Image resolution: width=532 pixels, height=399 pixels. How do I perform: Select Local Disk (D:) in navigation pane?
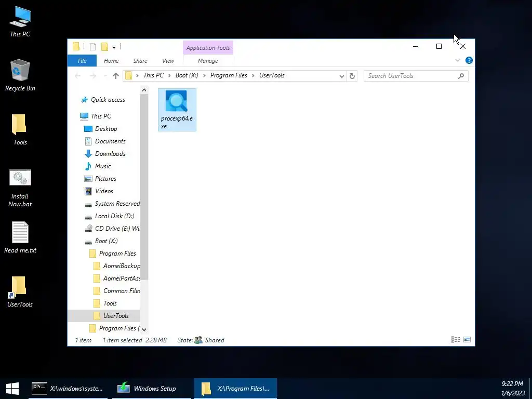[109, 216]
